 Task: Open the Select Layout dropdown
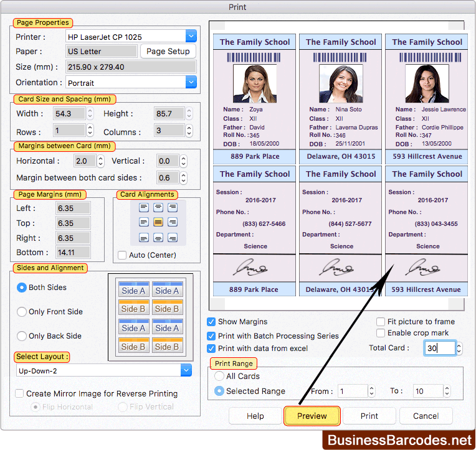[186, 370]
